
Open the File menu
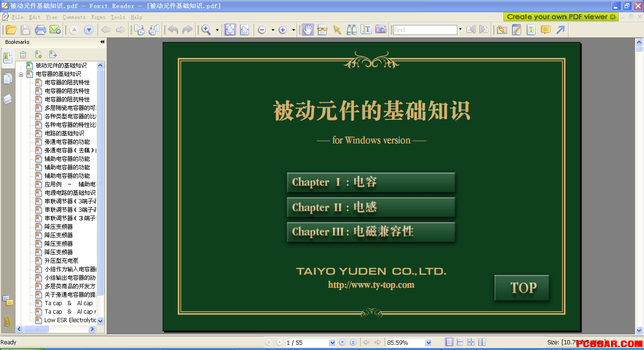(x=17, y=17)
